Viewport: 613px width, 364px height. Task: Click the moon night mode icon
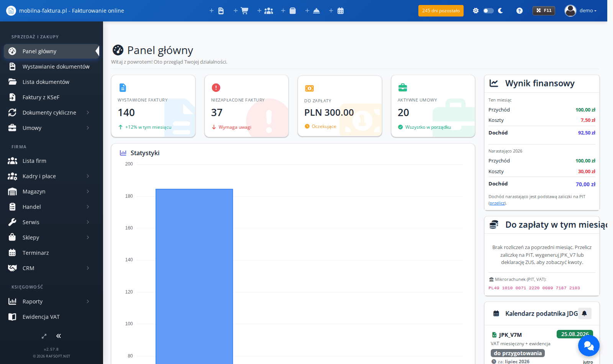[x=500, y=11]
